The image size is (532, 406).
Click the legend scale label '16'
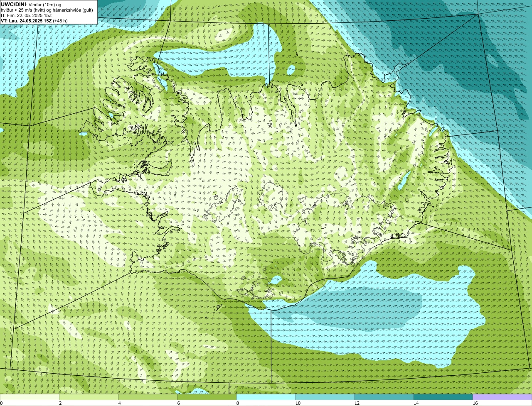click(475, 403)
